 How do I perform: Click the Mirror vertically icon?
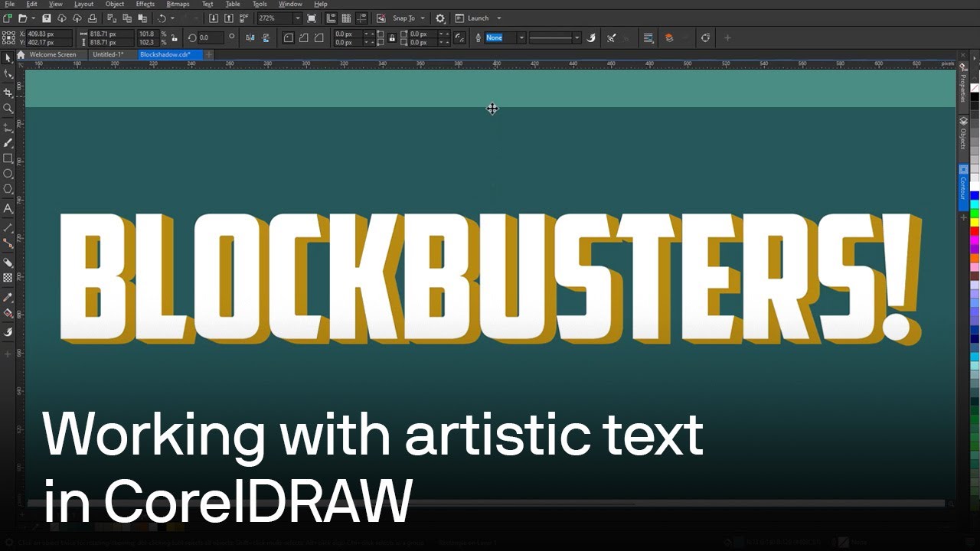[266, 37]
